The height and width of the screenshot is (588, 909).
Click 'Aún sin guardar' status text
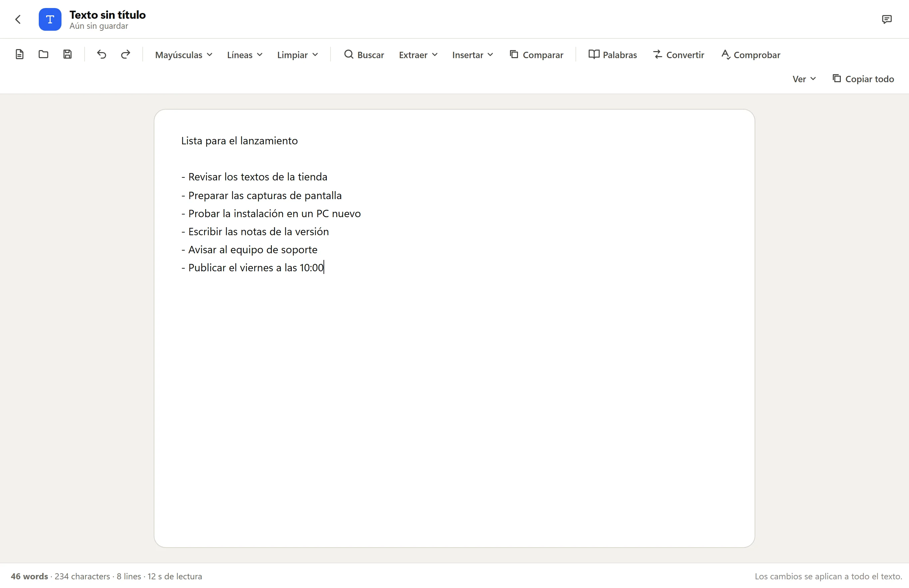pyautogui.click(x=99, y=26)
